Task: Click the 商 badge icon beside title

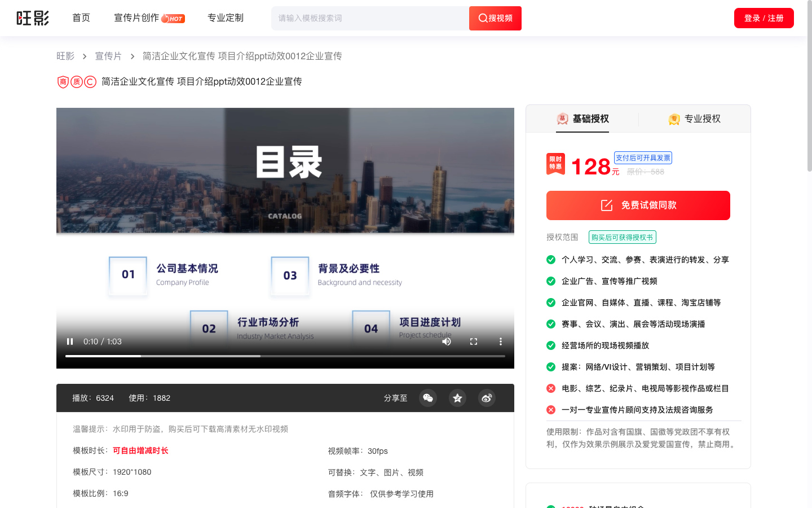Action: click(x=63, y=82)
